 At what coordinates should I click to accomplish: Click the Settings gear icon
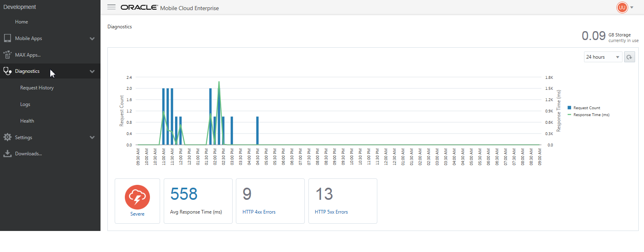pos(7,137)
